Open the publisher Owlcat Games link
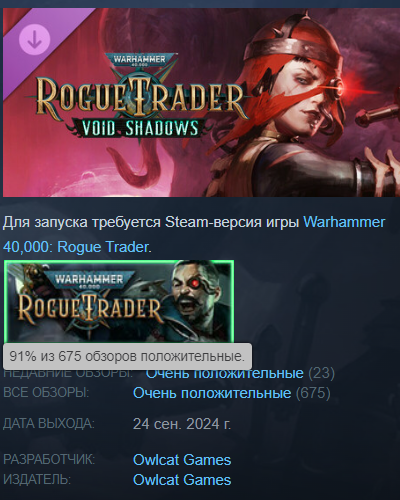This screenshot has height=500, width=400. 182,480
